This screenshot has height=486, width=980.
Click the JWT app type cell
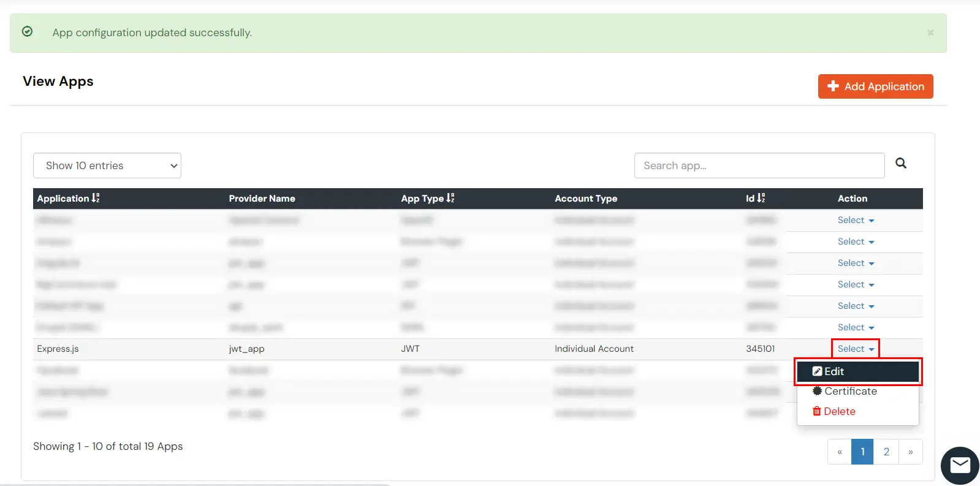coord(410,349)
